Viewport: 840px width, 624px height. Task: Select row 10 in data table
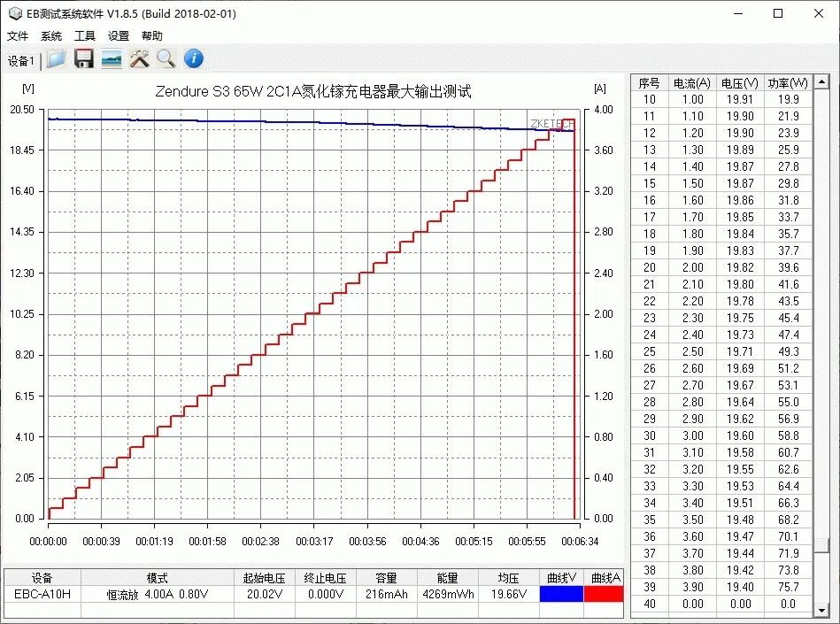click(x=721, y=99)
